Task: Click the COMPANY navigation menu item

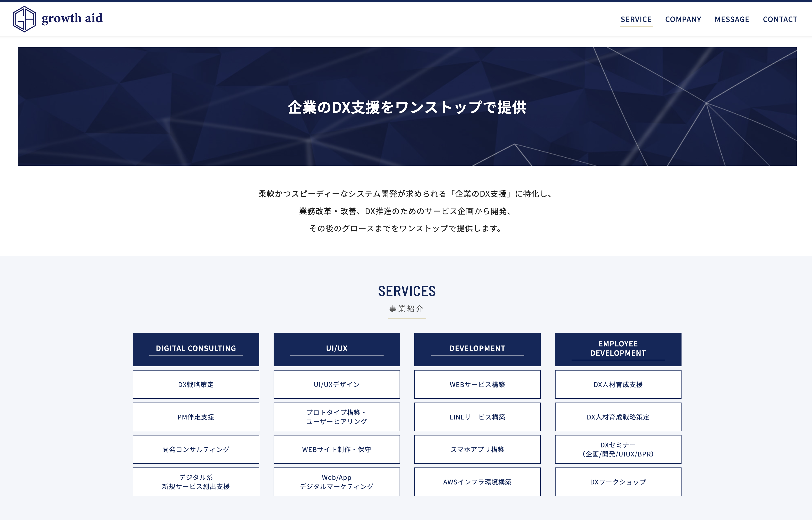Action: (x=683, y=19)
